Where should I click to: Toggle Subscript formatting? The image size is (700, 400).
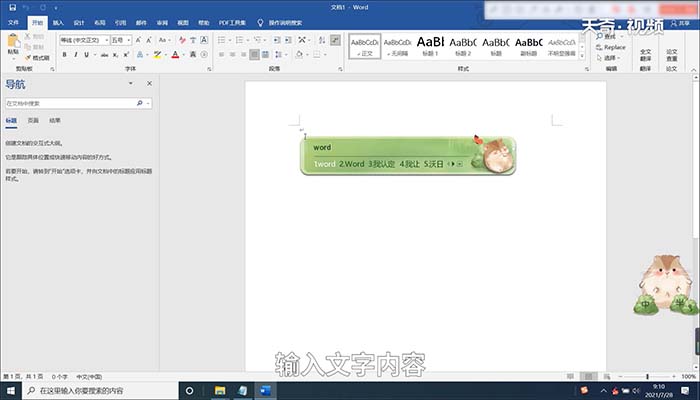click(115, 55)
